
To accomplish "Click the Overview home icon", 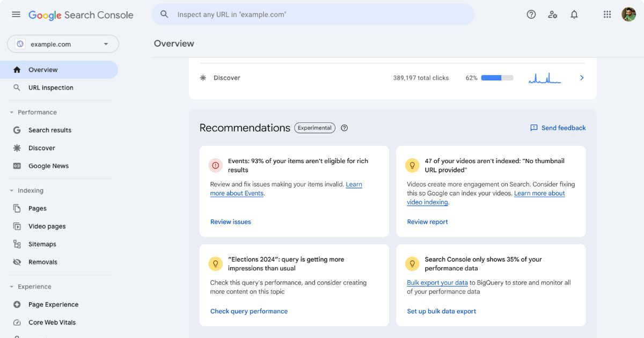I will click(x=17, y=70).
